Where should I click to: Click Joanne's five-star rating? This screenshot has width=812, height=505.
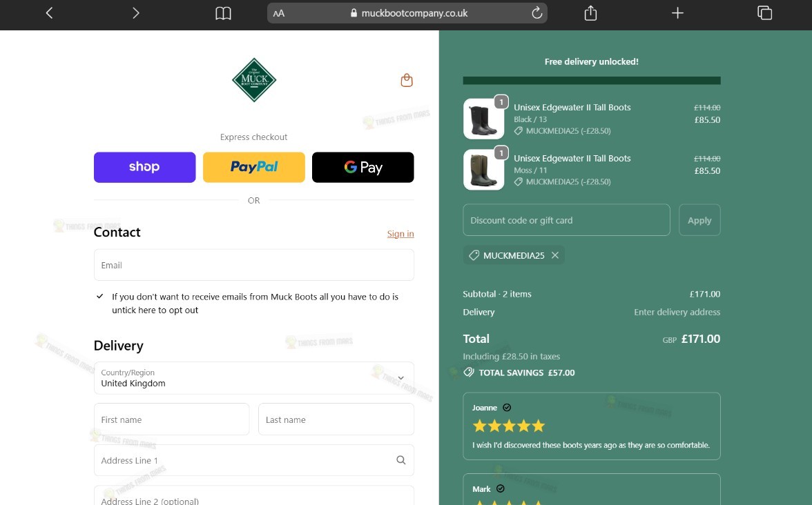click(x=508, y=426)
